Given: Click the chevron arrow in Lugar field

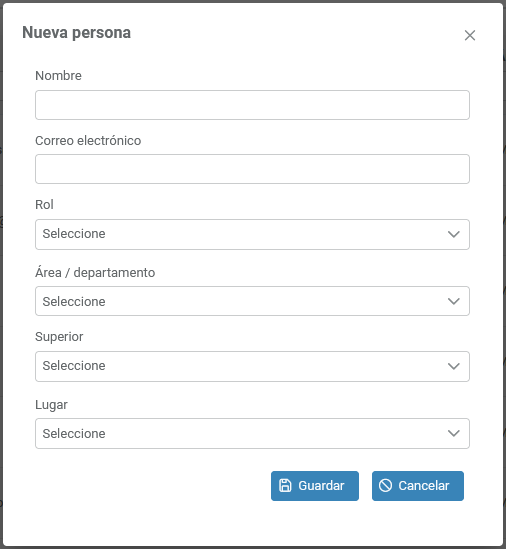Looking at the screenshot, I should (x=453, y=433).
